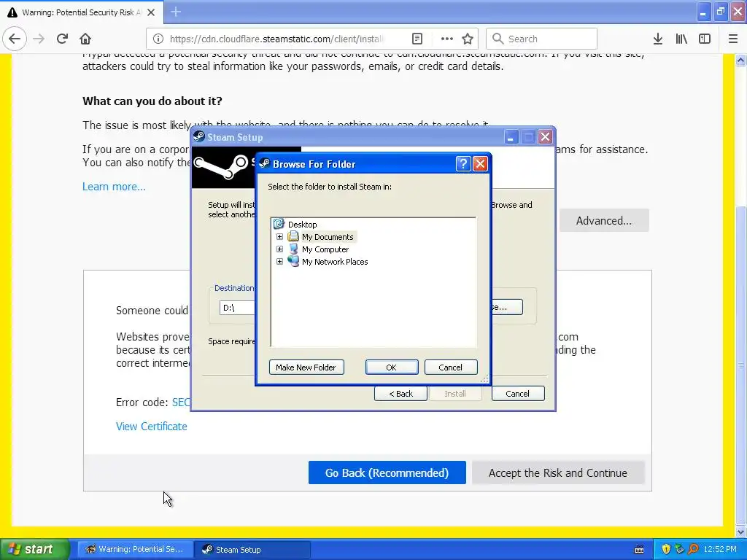The image size is (747, 560).
Task: Click Go Back (Recommended) button
Action: pyautogui.click(x=387, y=472)
